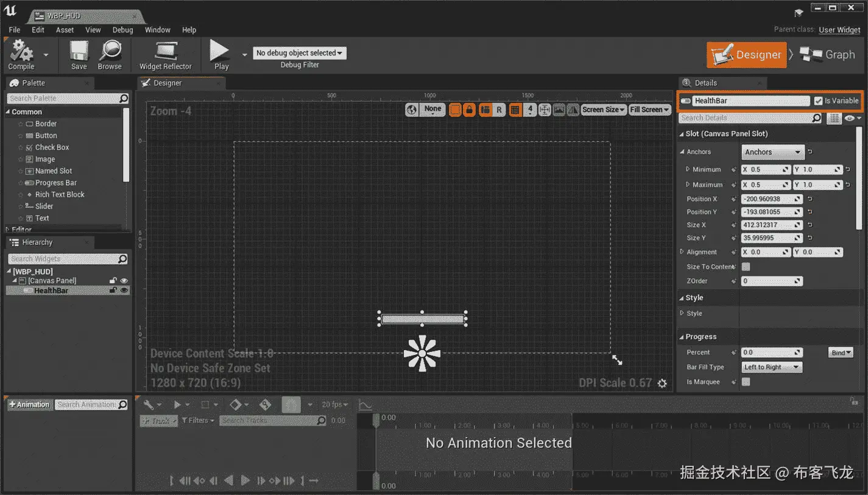Toggle the padlock respect locks icon
This screenshot has height=495, width=868.
coord(469,110)
